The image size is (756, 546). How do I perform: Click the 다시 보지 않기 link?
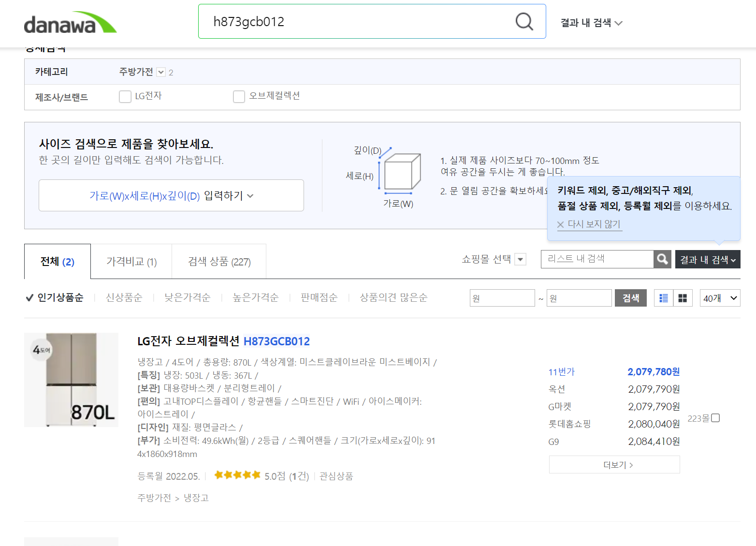(x=594, y=224)
